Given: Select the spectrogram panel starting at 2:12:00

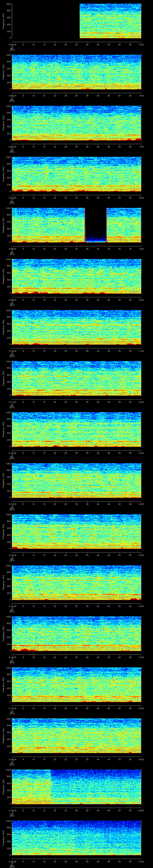Looking at the screenshot, I should (x=77, y=430).
